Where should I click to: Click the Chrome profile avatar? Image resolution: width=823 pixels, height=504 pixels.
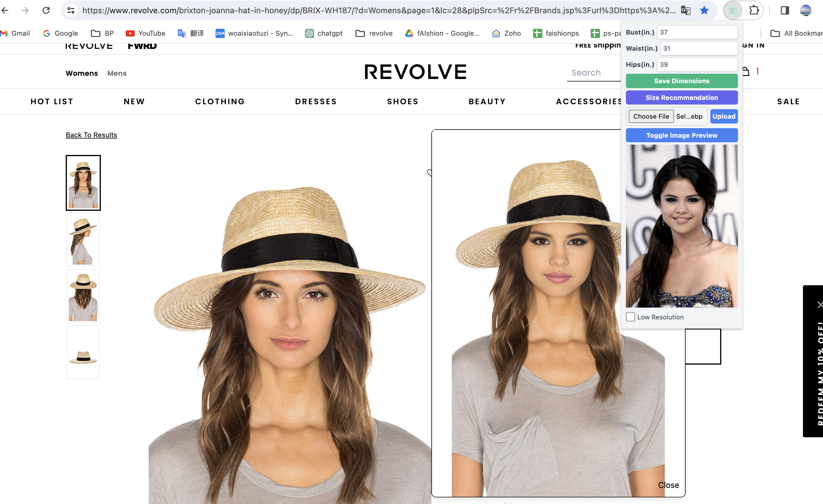(x=805, y=10)
